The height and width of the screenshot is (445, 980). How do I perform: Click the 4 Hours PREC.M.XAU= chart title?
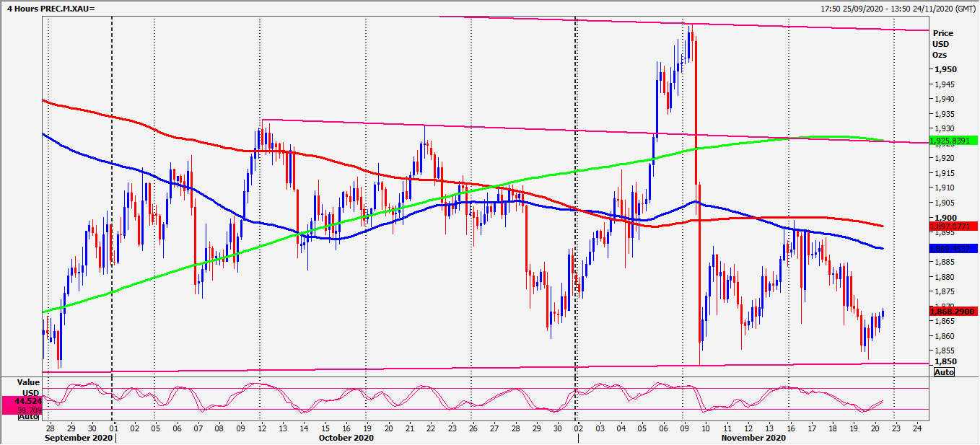tap(48, 8)
